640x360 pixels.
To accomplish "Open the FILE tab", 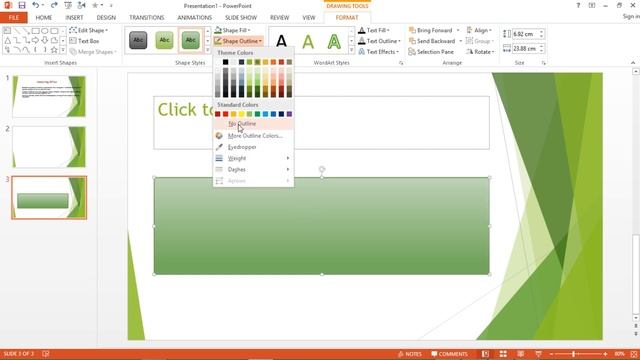I will tap(13, 18).
